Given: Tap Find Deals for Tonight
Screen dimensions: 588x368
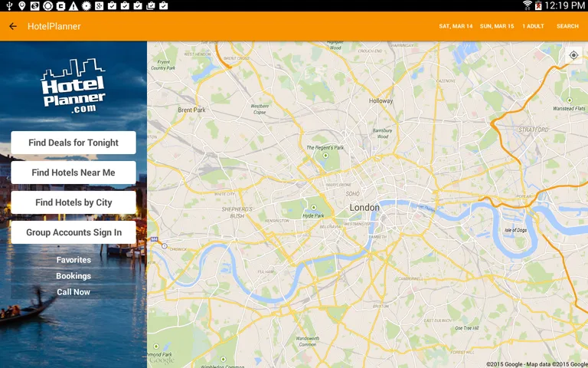Looking at the screenshot, I should (x=73, y=143).
